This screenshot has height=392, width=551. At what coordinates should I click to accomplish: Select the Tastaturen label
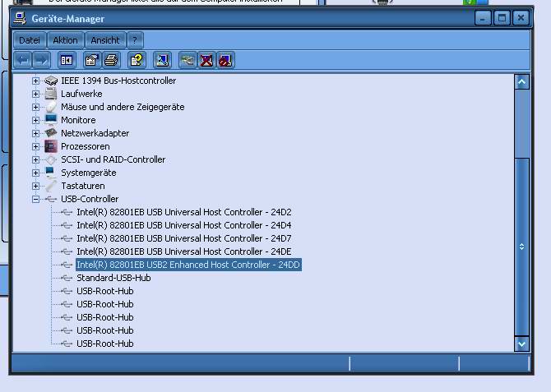[83, 186]
